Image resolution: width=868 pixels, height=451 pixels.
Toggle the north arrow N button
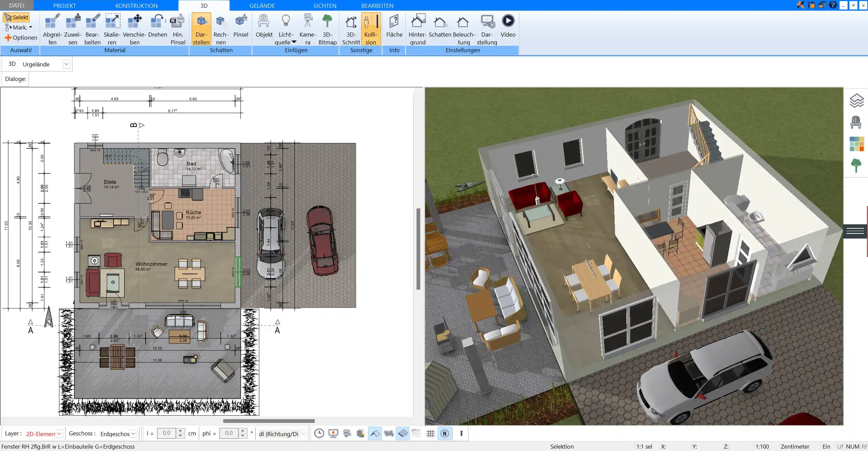point(445,433)
